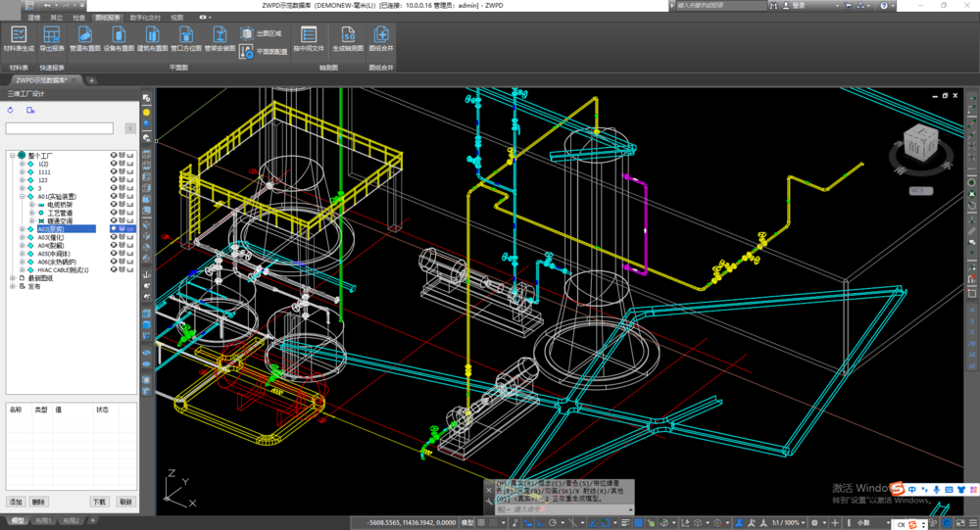The image size is (980, 530).
Task: Click the help question mark icon in the title bar
Action: pyautogui.click(x=884, y=5)
